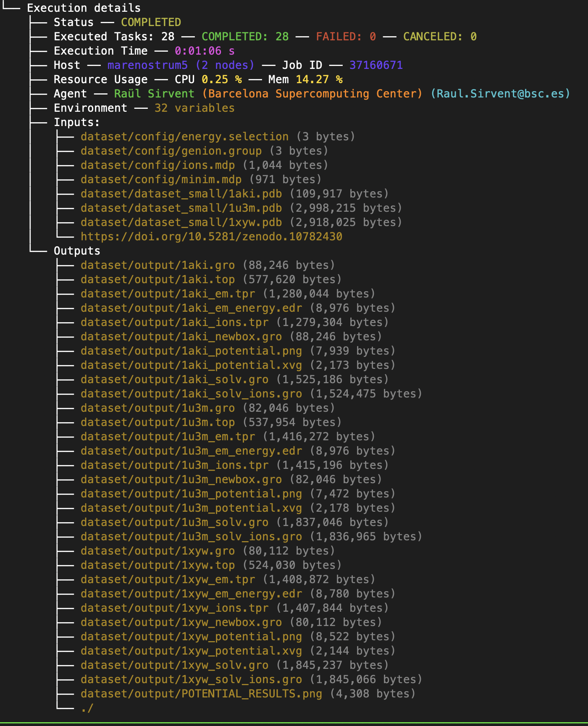This screenshot has height=726, width=588.
Task: Click the Job ID number 37160671
Action: (376, 65)
